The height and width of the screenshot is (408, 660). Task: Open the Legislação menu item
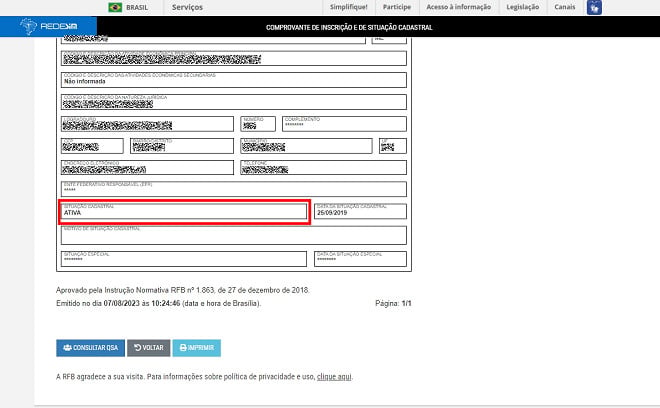522,7
